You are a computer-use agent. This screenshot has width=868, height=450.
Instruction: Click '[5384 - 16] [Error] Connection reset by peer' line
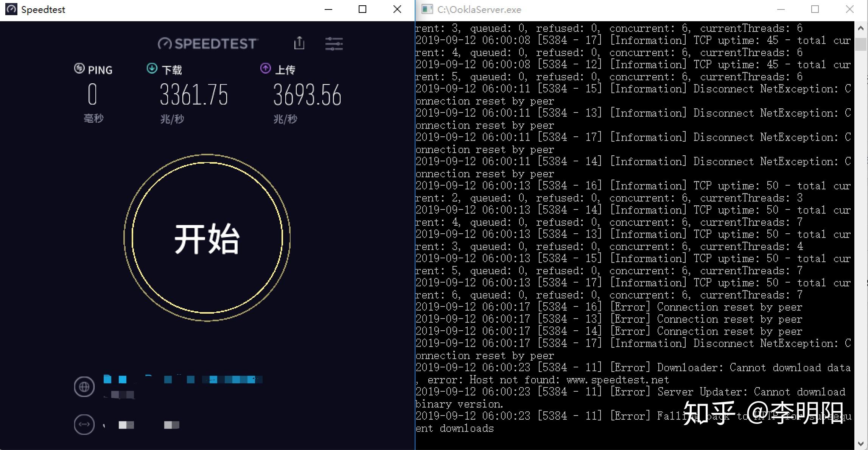point(609,307)
